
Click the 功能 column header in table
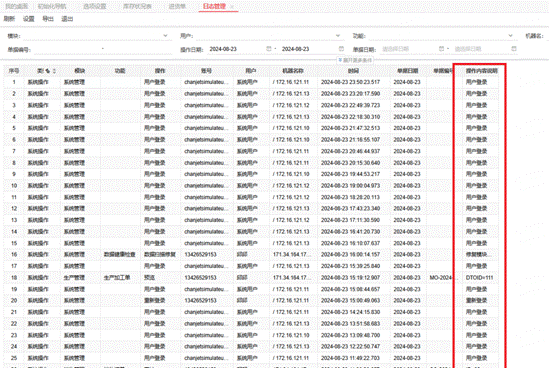[x=120, y=71]
